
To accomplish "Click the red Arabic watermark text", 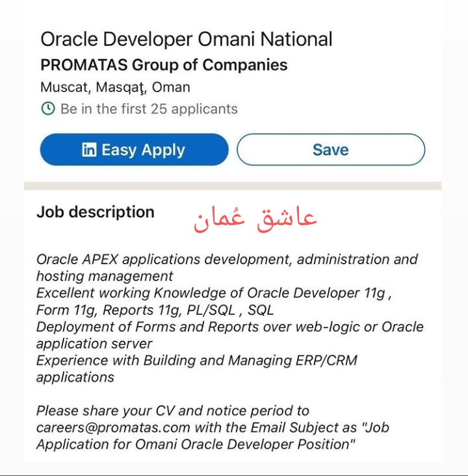I will pyautogui.click(x=255, y=218).
